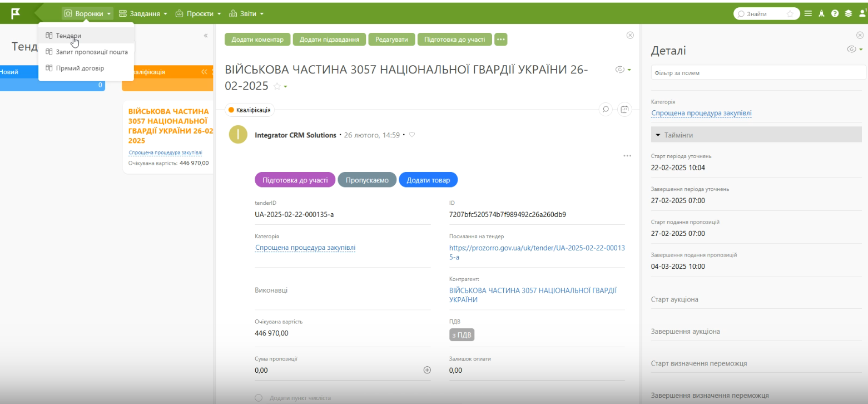868x404 pixels.
Task: Collapse the Таймінги section
Action: [x=658, y=135]
